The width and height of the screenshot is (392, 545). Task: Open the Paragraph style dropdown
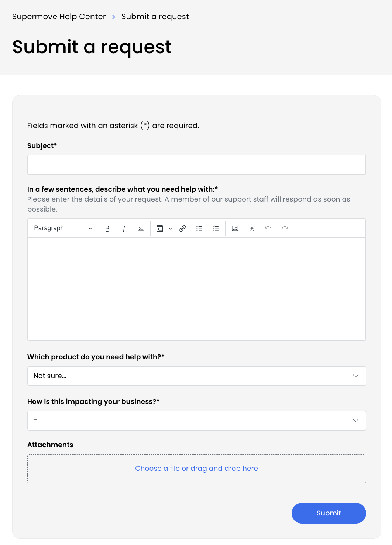63,228
